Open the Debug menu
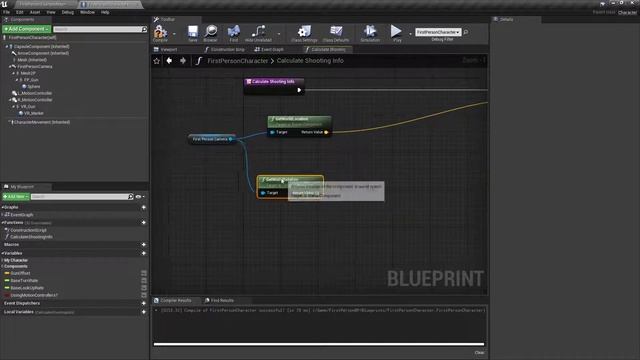The width and height of the screenshot is (640, 360). [x=68, y=12]
